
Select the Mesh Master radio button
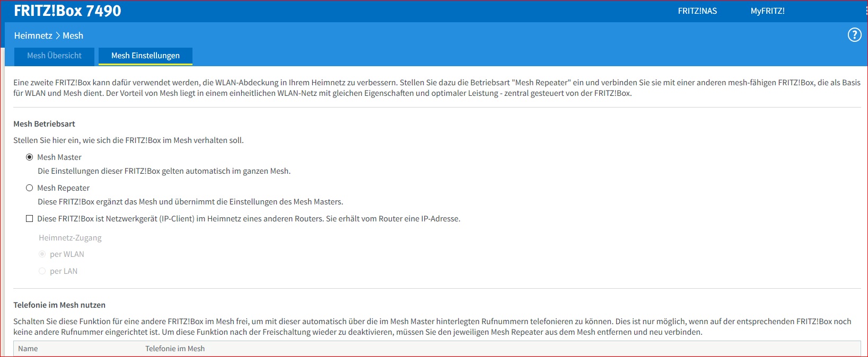30,157
